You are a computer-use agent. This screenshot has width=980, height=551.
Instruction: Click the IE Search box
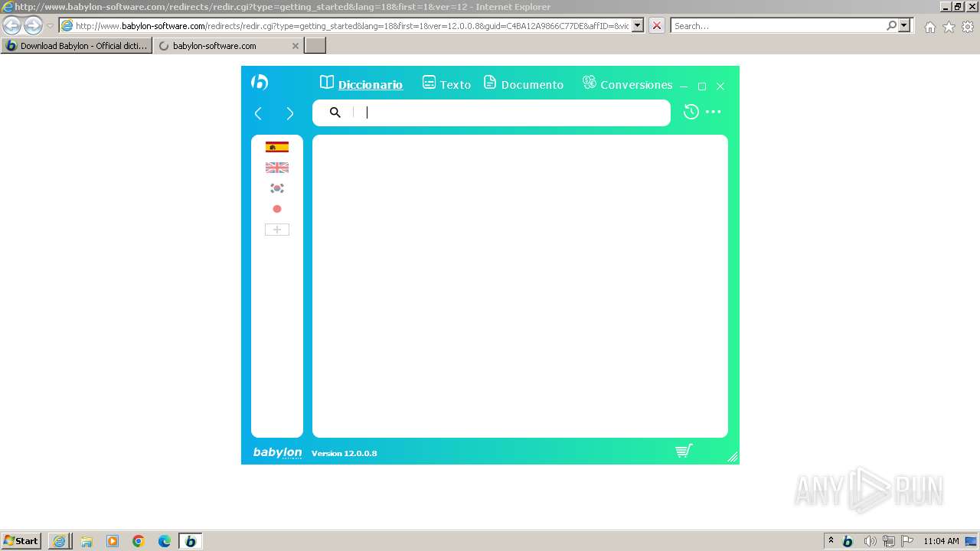tap(779, 25)
